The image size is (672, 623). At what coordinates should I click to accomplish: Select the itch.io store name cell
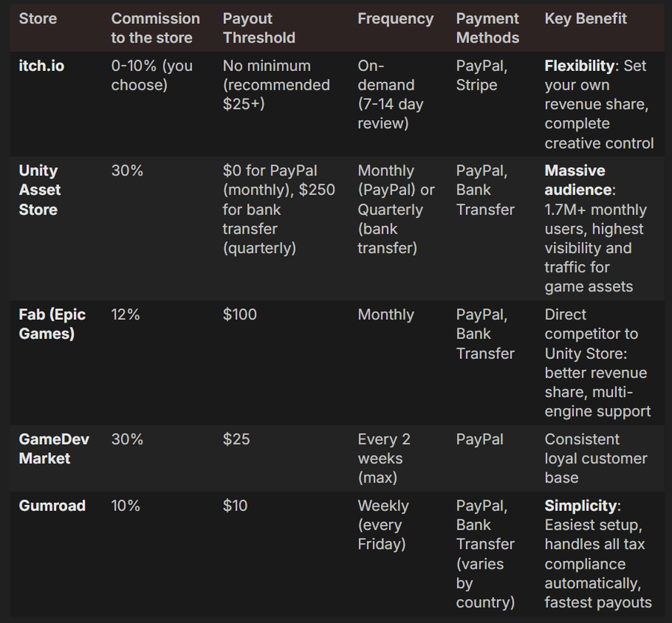coord(41,66)
